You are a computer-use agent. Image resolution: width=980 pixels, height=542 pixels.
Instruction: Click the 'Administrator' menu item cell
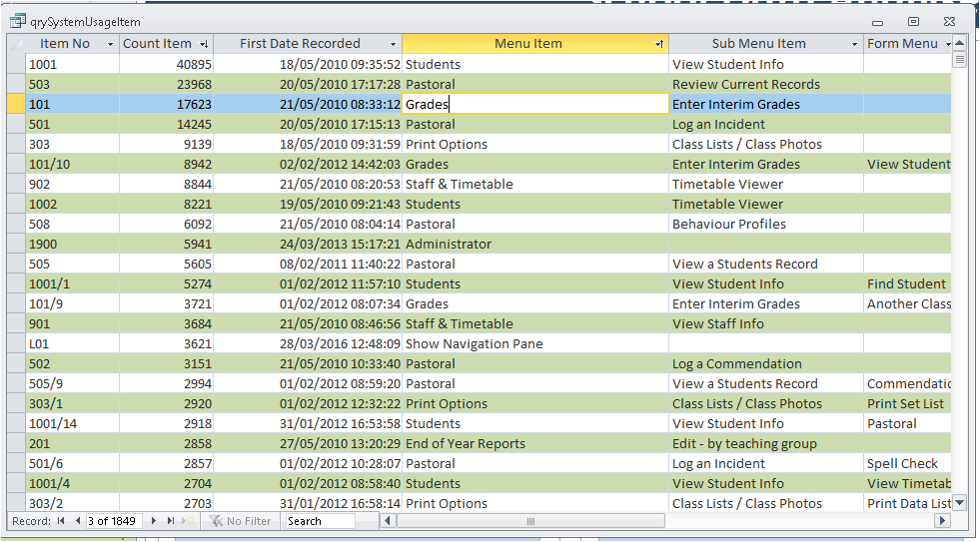click(x=535, y=244)
